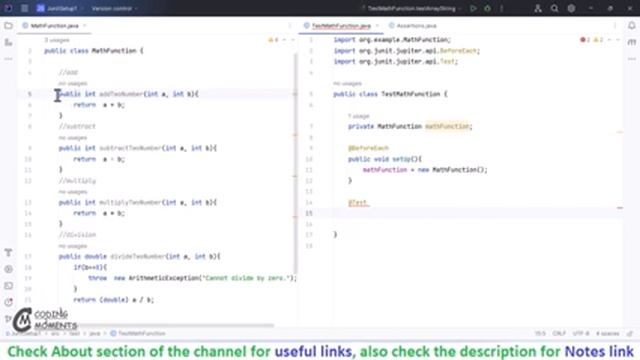Screen dimensions: 640x360
Task: Open the cursor position 15:5 indicator
Action: pos(540,333)
